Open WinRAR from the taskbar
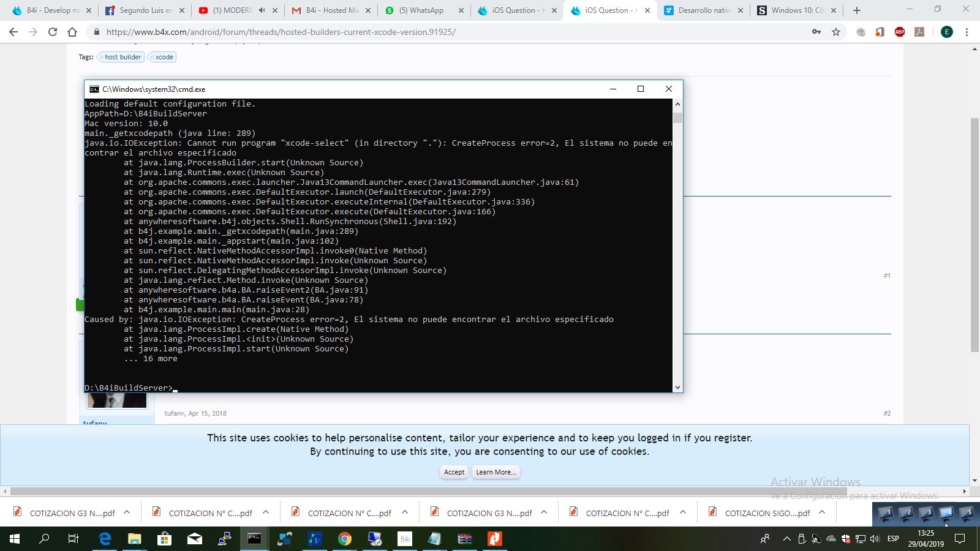 click(465, 539)
